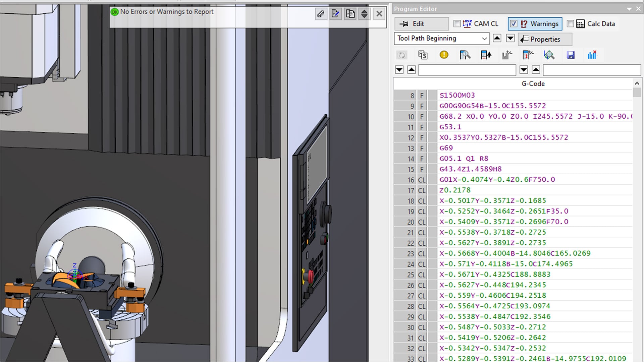The width and height of the screenshot is (644, 362).
Task: Click the blue floppy disk save icon
Action: coord(571,55)
